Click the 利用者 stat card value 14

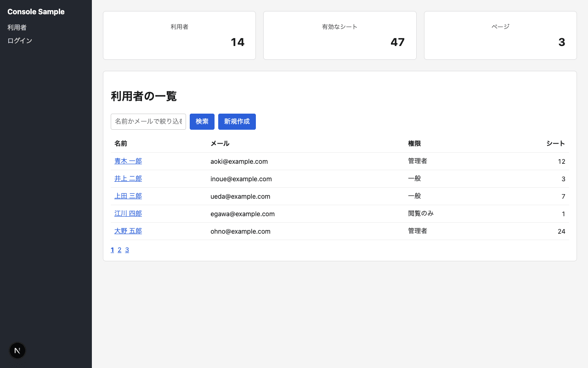coord(237,42)
